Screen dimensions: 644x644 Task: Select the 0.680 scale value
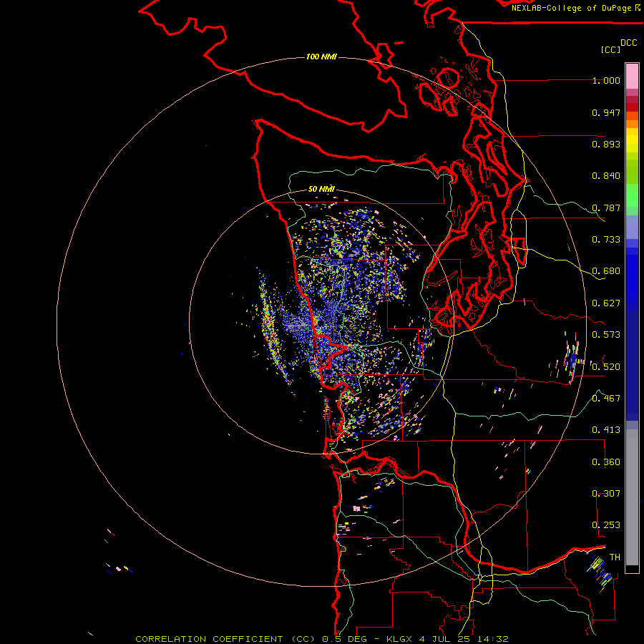point(606,271)
